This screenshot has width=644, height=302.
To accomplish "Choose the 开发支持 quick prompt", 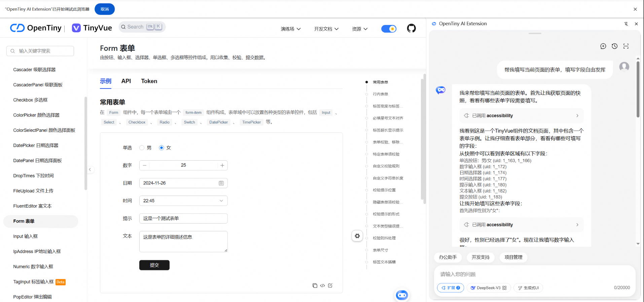I will (x=480, y=257).
